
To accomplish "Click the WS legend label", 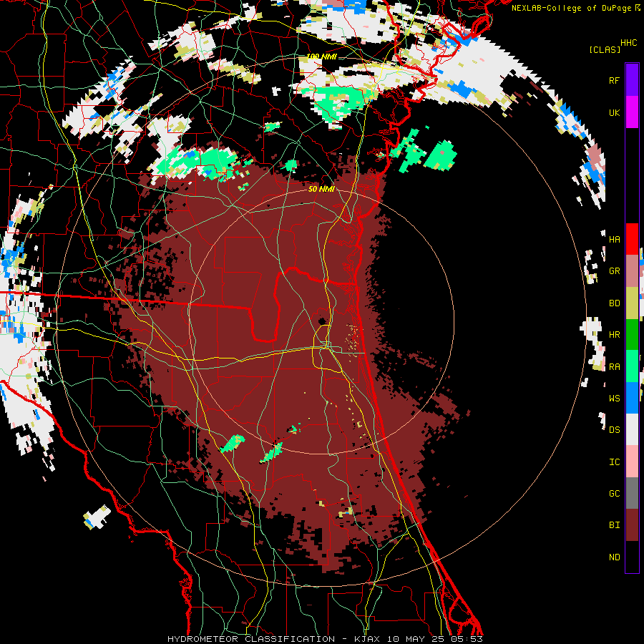I will pyautogui.click(x=614, y=399).
